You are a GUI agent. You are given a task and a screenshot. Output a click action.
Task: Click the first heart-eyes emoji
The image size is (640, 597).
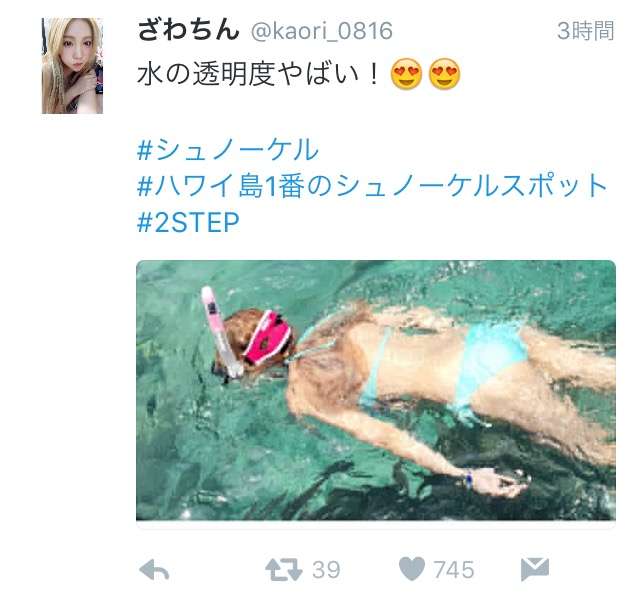[x=406, y=74]
